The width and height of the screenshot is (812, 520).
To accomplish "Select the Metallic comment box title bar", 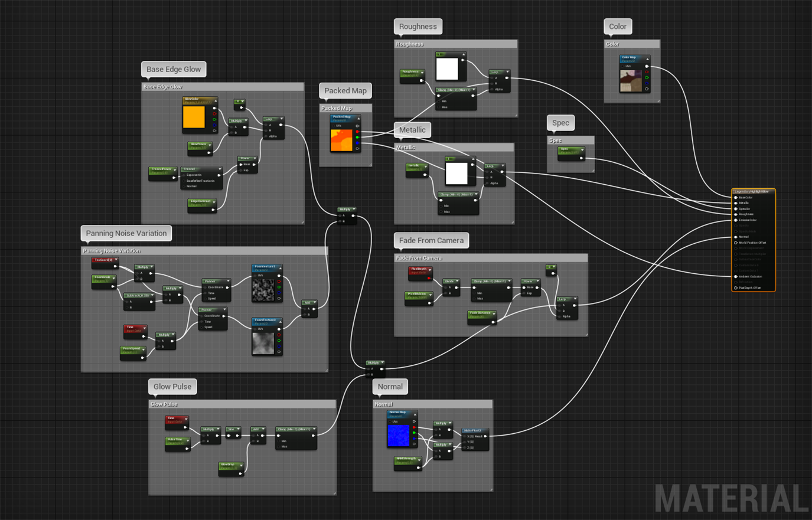I will pos(454,148).
